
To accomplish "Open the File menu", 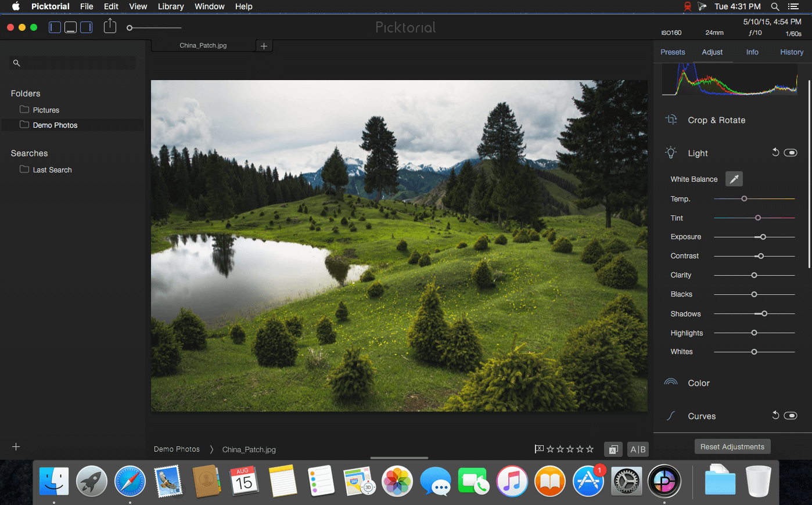I will pos(87,6).
